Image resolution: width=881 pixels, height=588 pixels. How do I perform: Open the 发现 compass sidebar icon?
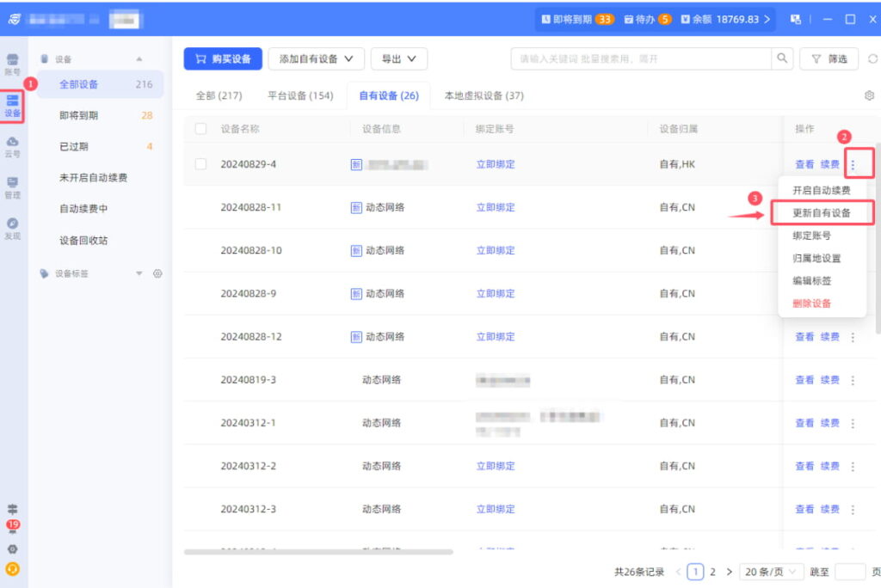pos(12,229)
